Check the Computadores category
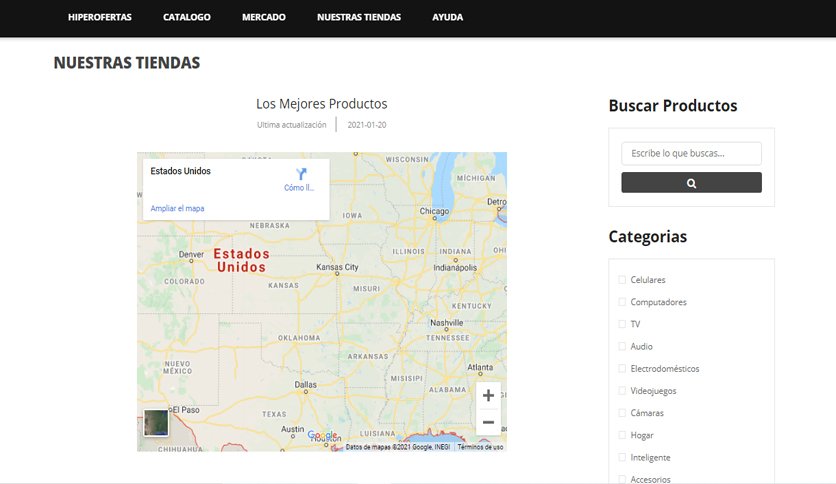The height and width of the screenshot is (484, 836). 622,302
